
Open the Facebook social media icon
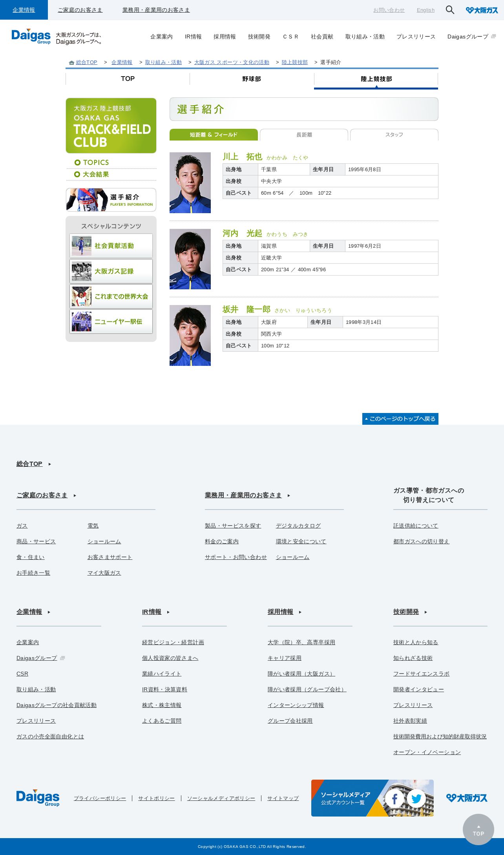pos(394,798)
